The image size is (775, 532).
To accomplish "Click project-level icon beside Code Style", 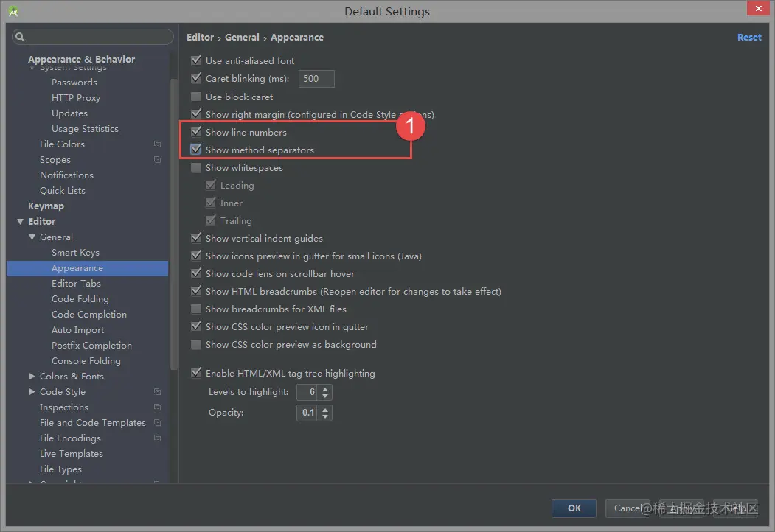I will point(157,392).
